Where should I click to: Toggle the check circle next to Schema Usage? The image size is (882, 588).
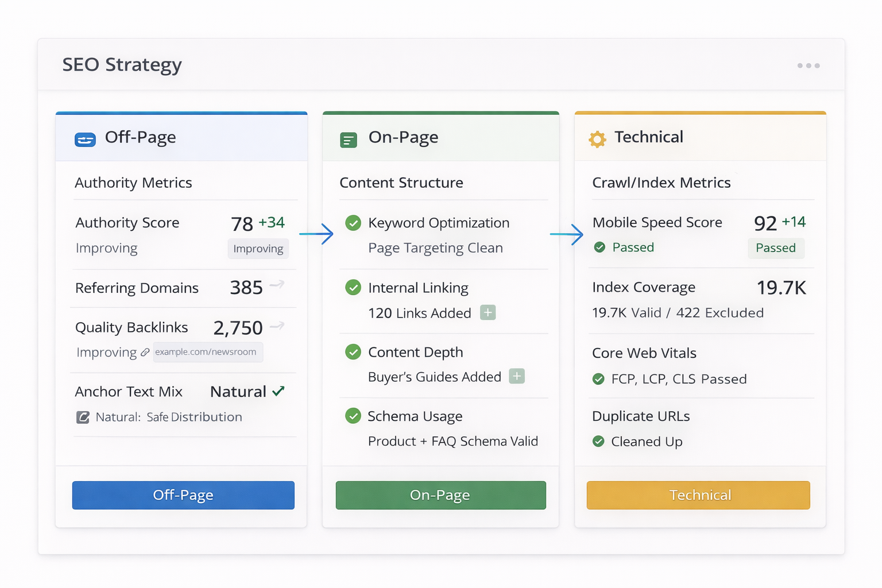[x=353, y=416]
